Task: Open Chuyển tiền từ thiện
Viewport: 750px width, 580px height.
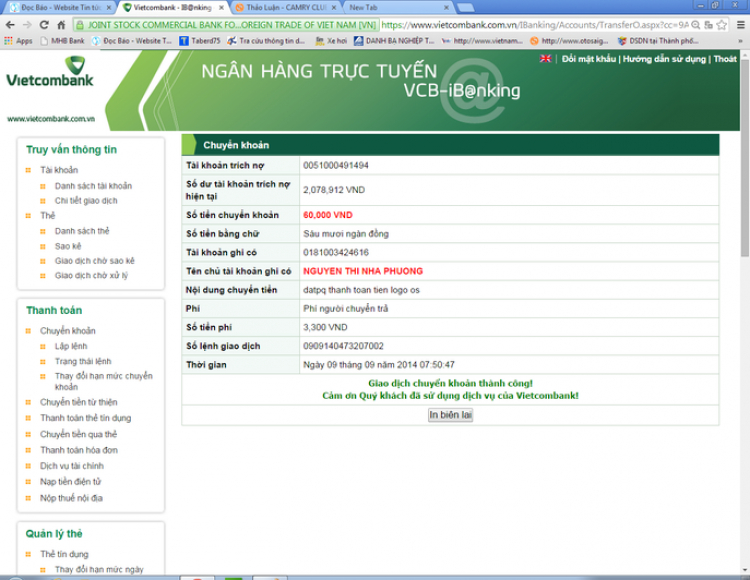Action: (78, 402)
